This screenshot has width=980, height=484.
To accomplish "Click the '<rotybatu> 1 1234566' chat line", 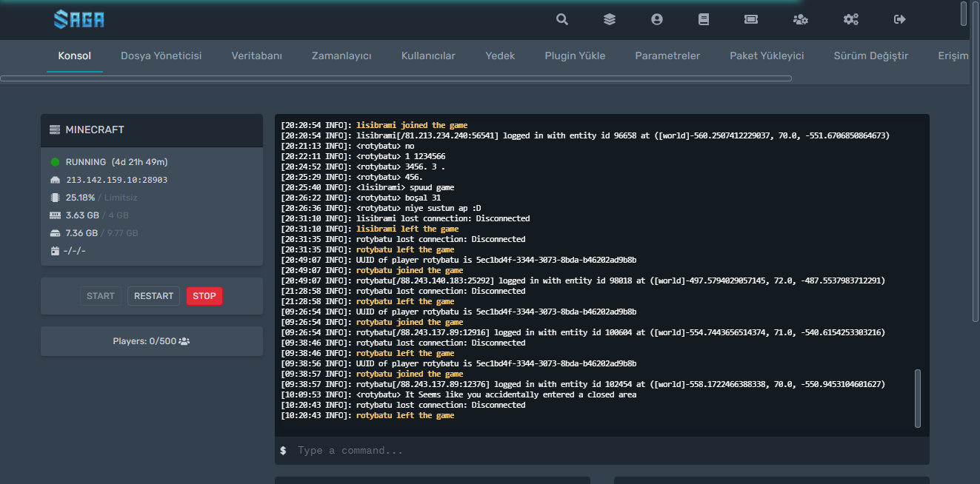I will (x=363, y=156).
